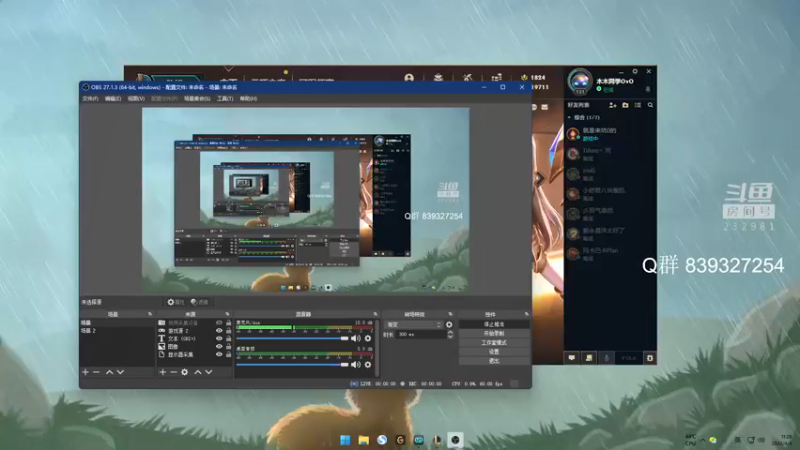Screen dimensions: 800x450
Task: Collapse the 综合 (1/7) friends group
Action: pyautogui.click(x=569, y=117)
